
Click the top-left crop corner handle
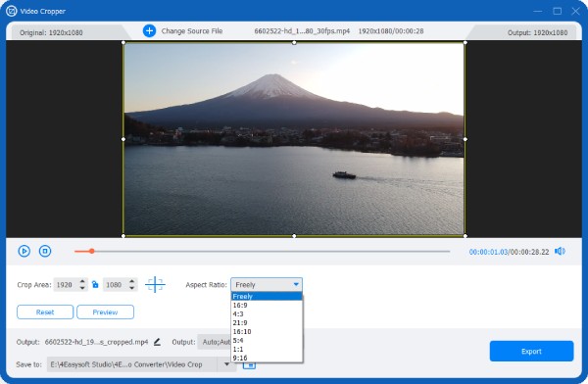pos(123,42)
